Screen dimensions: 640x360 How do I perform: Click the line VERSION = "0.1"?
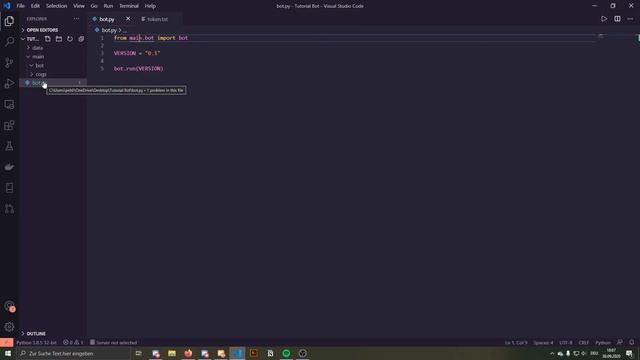pyautogui.click(x=137, y=53)
